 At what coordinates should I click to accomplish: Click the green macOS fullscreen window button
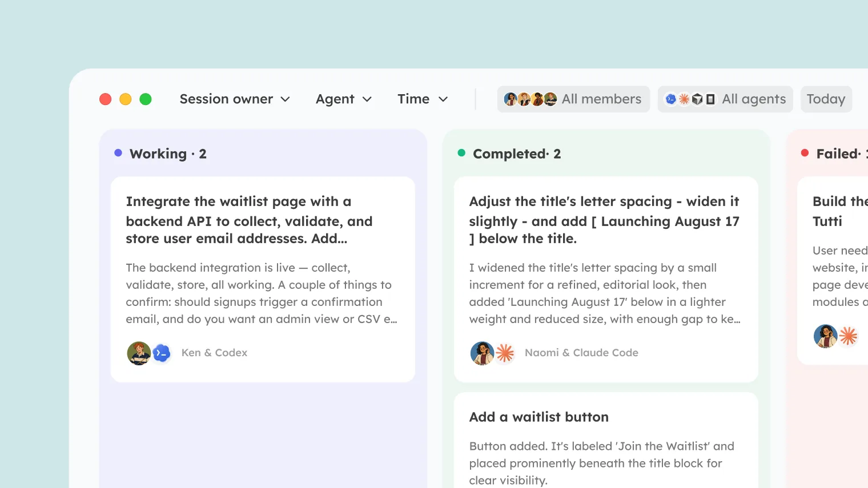pos(146,99)
